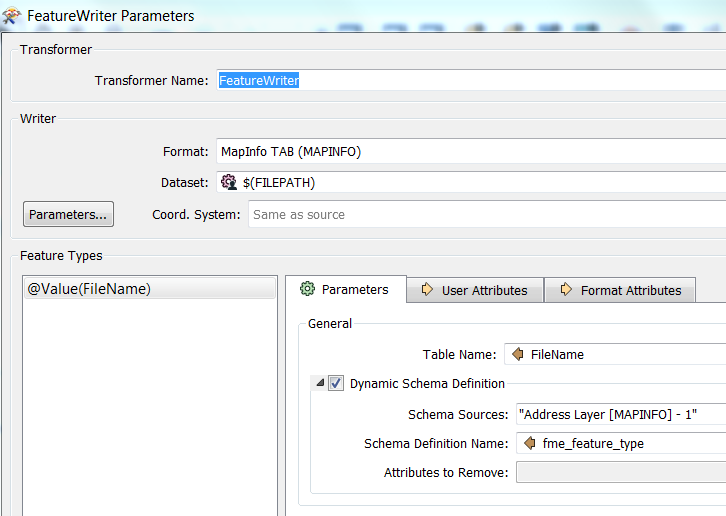The width and height of the screenshot is (726, 516).
Task: Click the arrow icon on User Attributes tab
Action: click(x=427, y=289)
